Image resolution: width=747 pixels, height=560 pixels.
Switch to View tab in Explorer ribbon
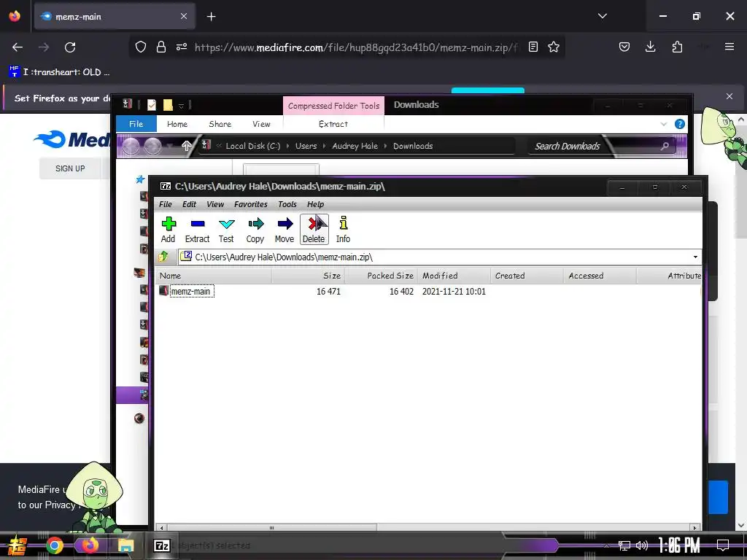point(262,124)
